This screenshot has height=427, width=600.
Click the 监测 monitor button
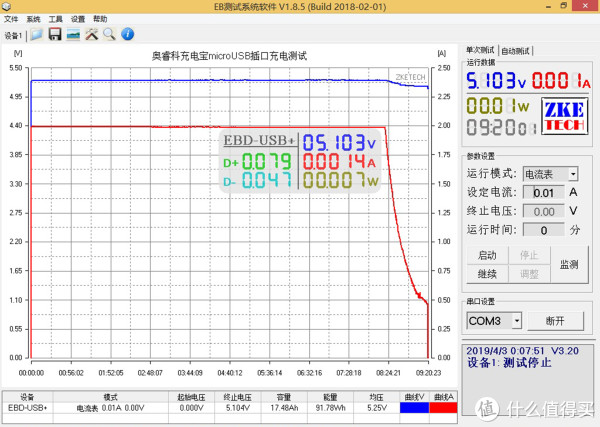point(569,265)
